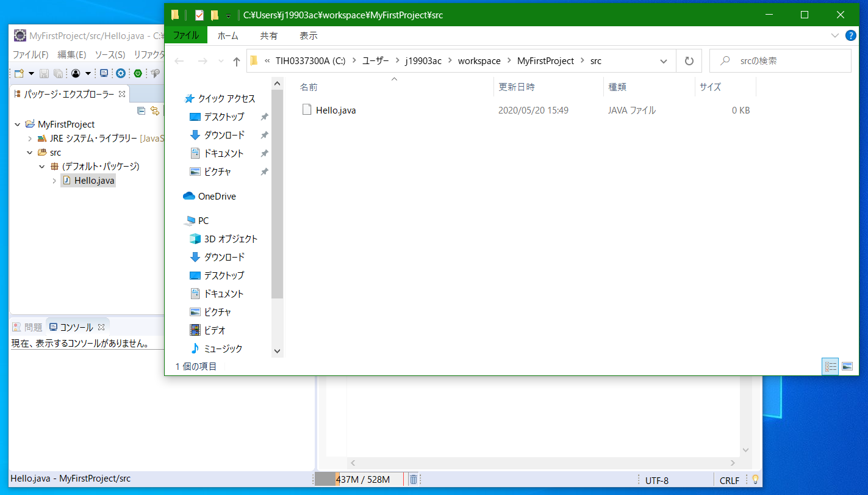Open クイック アクセス in navigation pane
This screenshot has height=495, width=868.
click(x=226, y=98)
